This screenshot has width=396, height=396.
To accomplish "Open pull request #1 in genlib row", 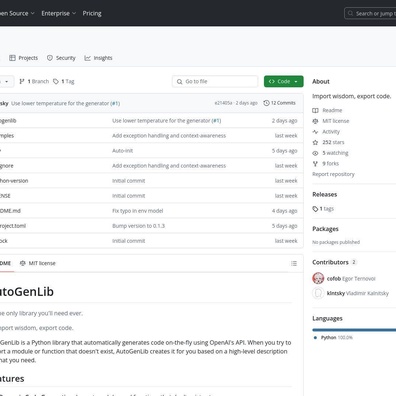I will coord(216,121).
